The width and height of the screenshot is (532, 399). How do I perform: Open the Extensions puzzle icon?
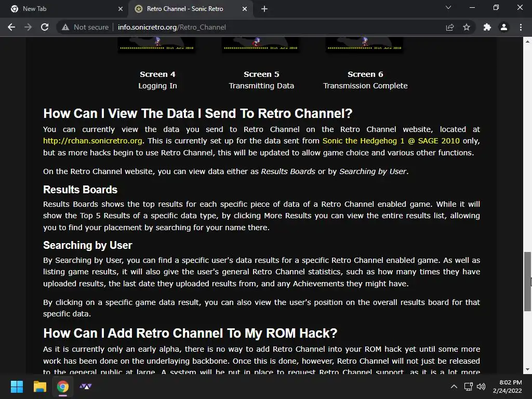coord(487,27)
